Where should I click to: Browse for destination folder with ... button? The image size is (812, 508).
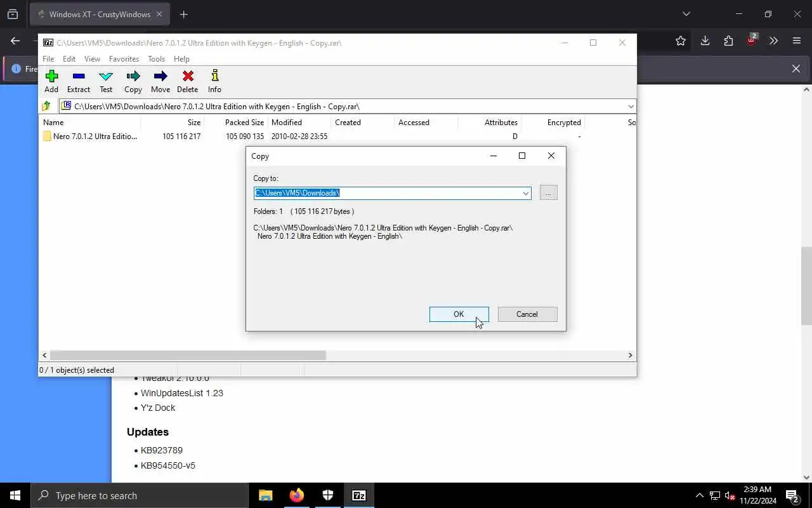[x=549, y=193]
